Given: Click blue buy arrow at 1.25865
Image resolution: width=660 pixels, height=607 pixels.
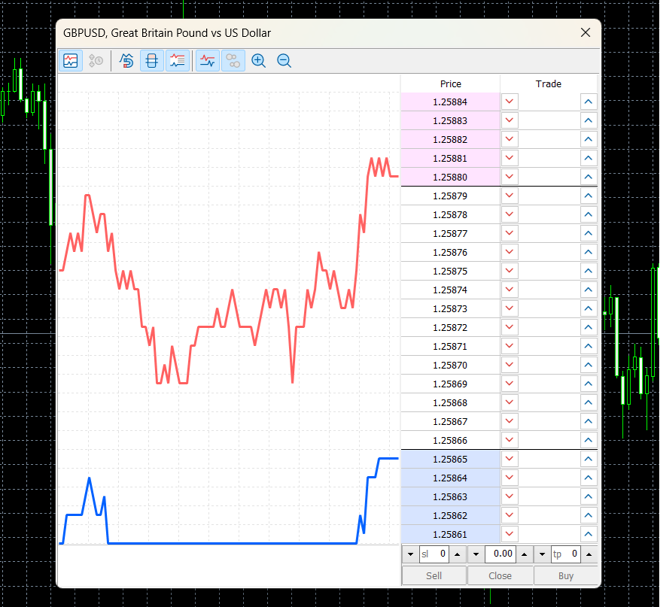Looking at the screenshot, I should pos(588,459).
